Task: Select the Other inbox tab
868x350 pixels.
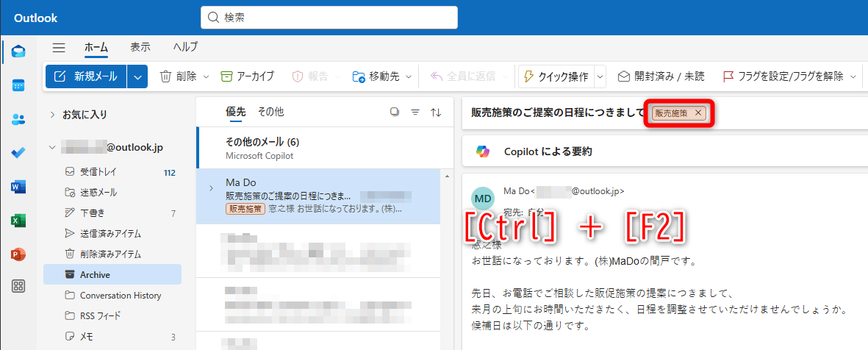Action: (x=270, y=112)
